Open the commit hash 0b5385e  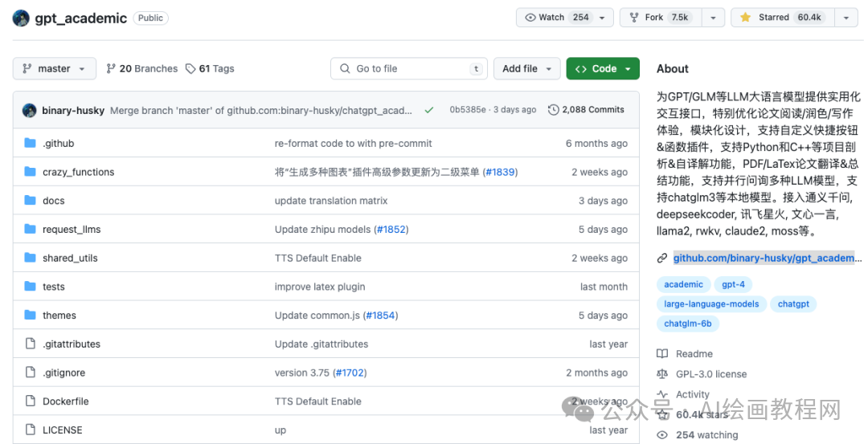tap(468, 109)
